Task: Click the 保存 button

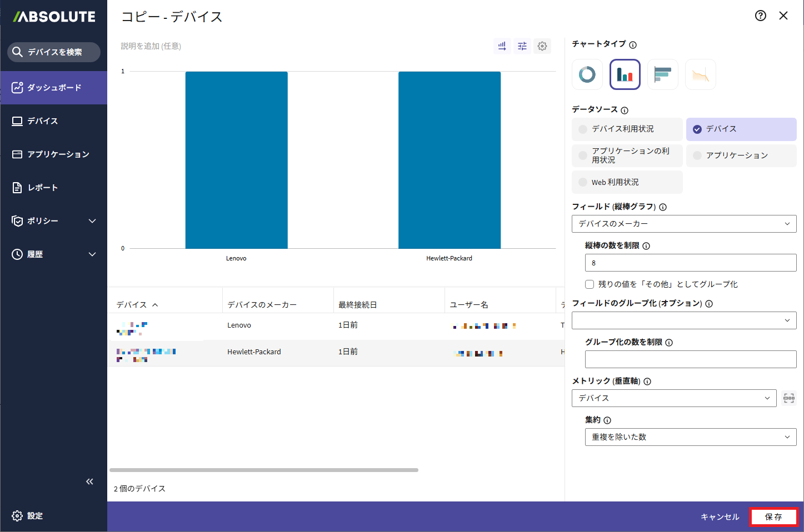Action: point(773,517)
